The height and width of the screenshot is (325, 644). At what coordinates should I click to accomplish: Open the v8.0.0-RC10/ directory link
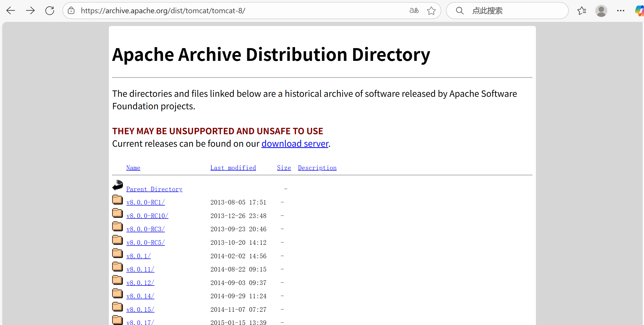pyautogui.click(x=147, y=216)
